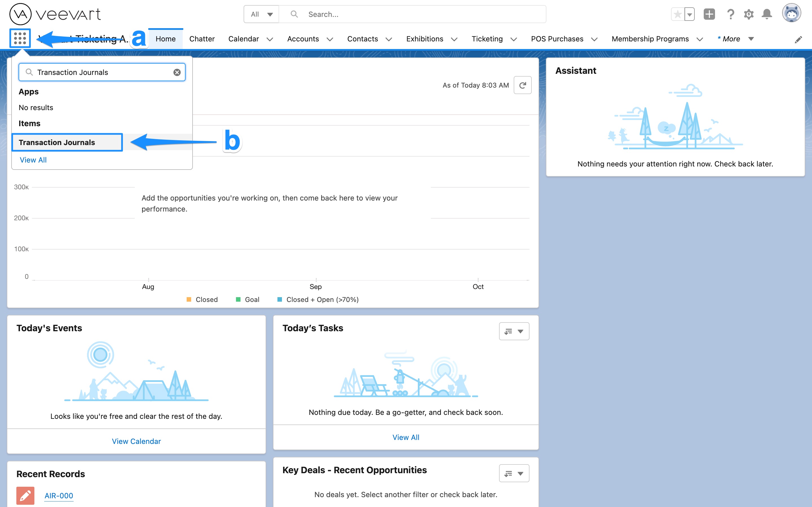This screenshot has width=812, height=507.
Task: Expand the Ticketing tab dropdown
Action: coord(514,39)
